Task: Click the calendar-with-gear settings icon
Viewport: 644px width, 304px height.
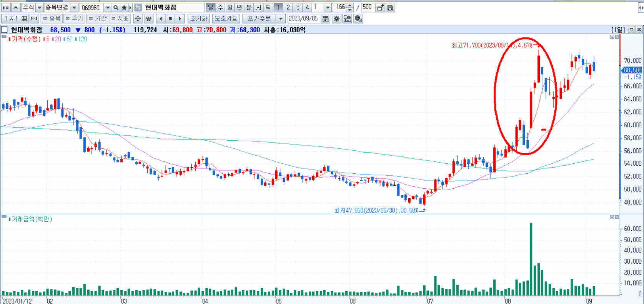Action: (x=347, y=18)
